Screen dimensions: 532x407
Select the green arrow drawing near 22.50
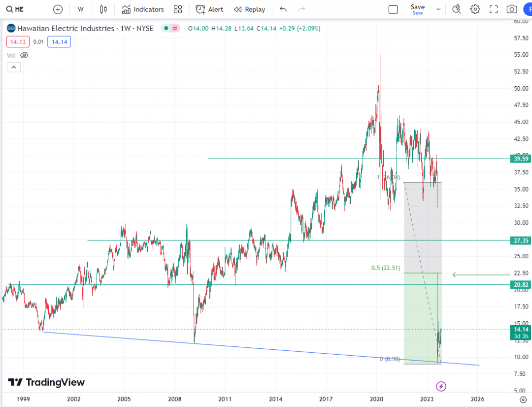(481, 274)
